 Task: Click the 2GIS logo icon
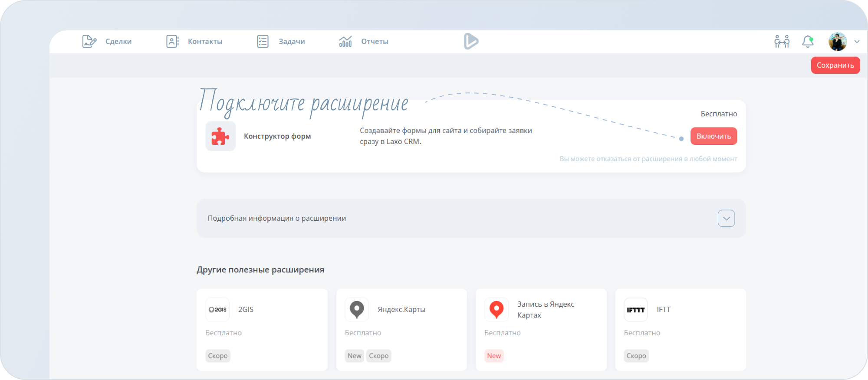[217, 310]
